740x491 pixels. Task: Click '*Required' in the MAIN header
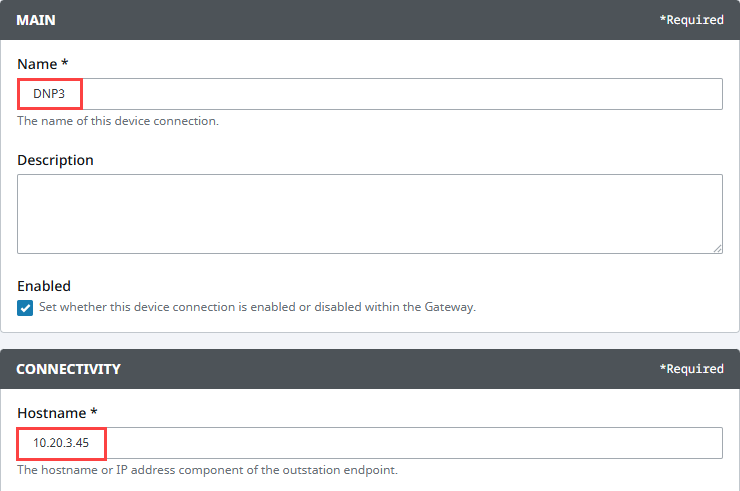691,20
